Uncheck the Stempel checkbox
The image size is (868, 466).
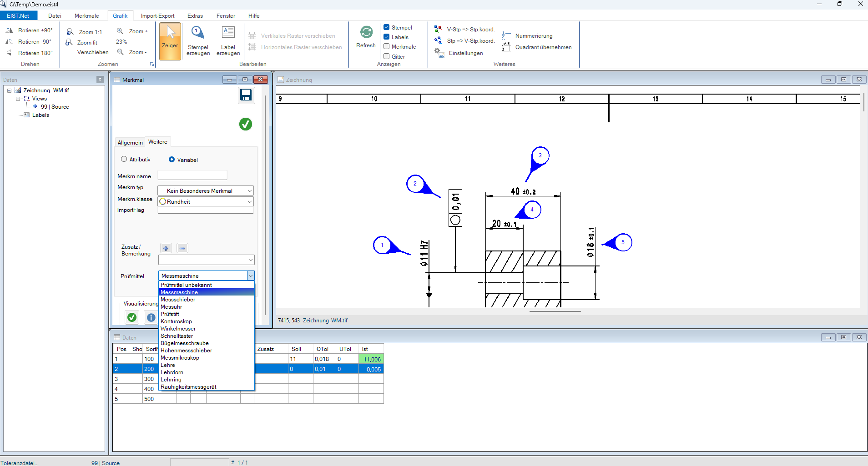point(387,27)
